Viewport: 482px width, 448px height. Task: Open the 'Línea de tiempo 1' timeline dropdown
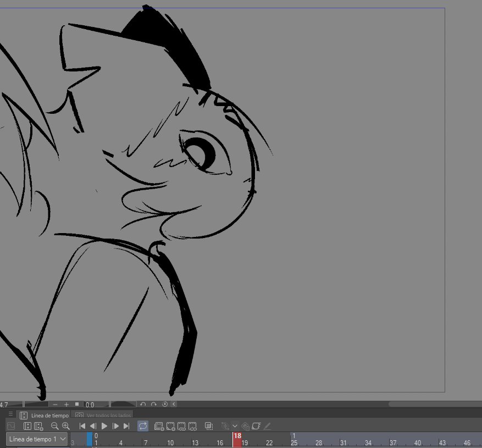tap(37, 439)
